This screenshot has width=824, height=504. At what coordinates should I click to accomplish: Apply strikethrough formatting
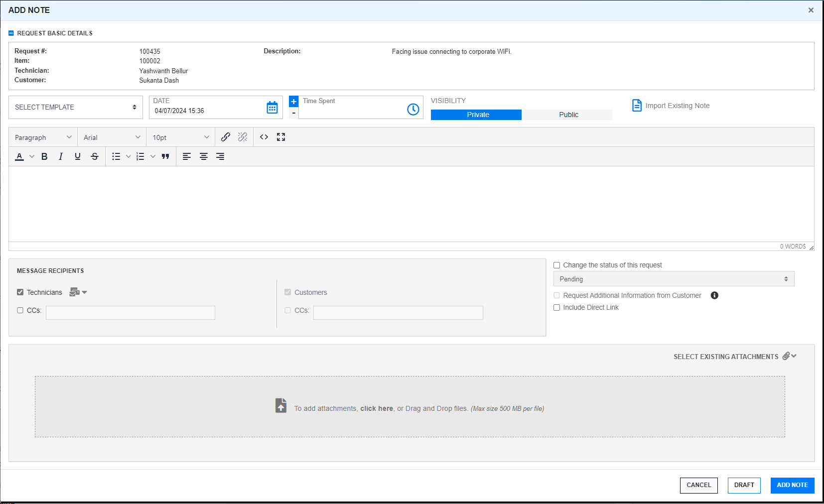click(x=95, y=156)
